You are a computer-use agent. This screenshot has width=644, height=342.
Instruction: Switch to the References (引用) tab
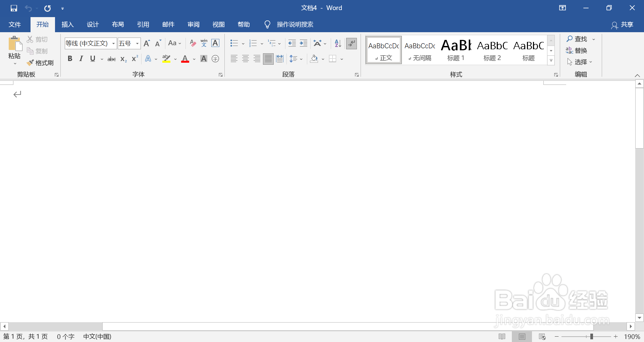[x=143, y=24]
